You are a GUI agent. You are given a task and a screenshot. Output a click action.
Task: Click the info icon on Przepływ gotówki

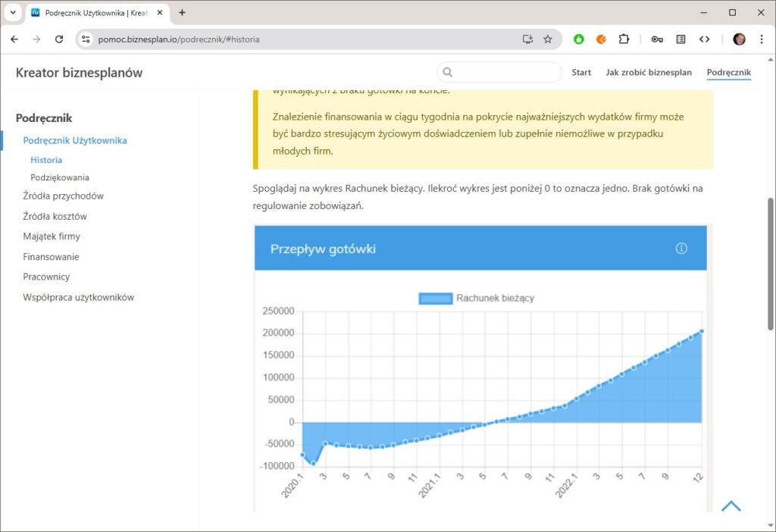click(x=681, y=249)
